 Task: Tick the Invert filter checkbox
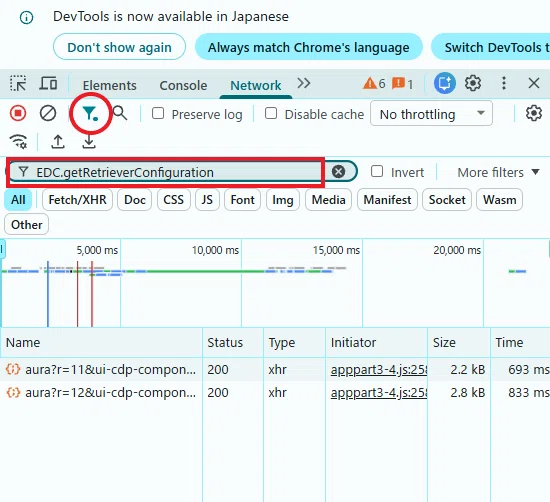pos(377,171)
